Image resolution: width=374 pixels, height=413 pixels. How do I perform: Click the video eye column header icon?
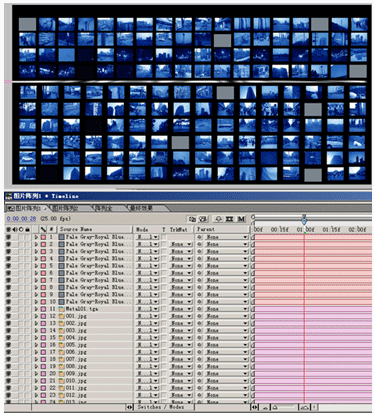click(9, 229)
